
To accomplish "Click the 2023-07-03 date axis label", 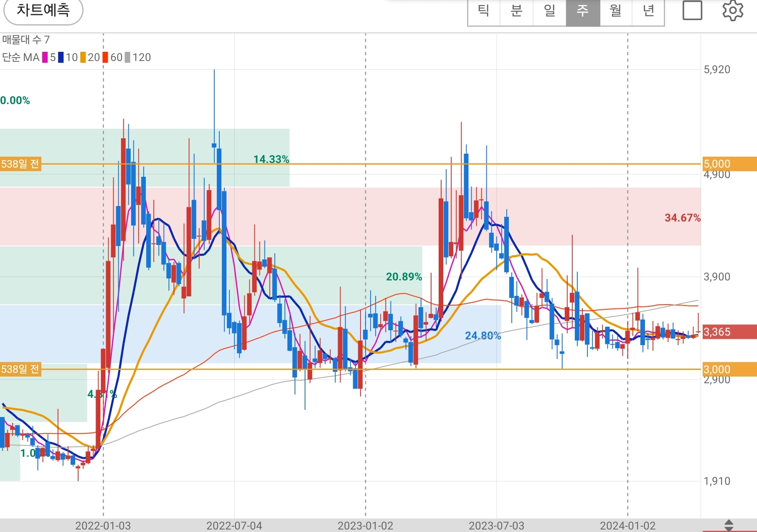I will click(x=496, y=525).
